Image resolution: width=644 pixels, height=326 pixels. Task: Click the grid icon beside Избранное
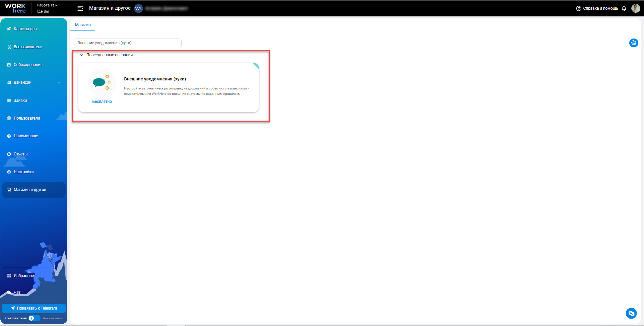(9, 276)
